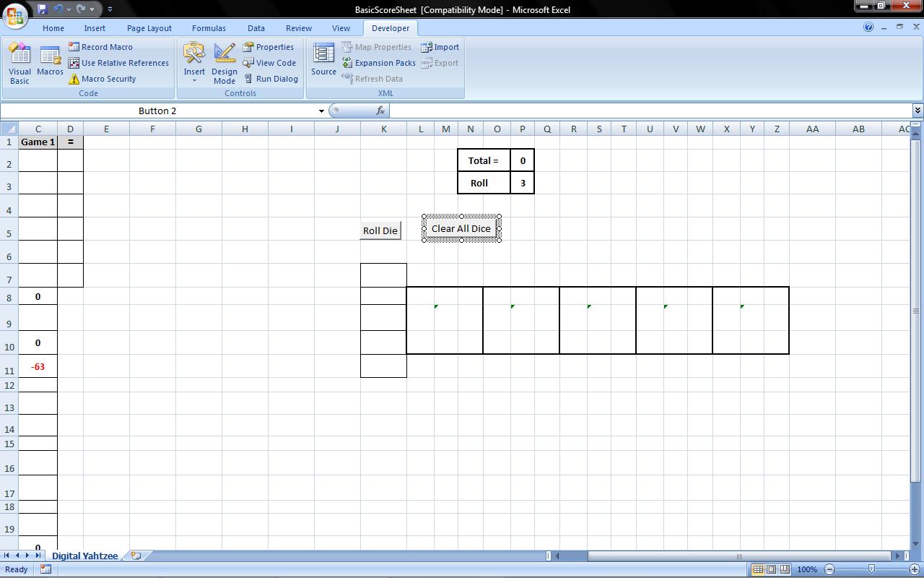Click the macro recording status bar icon
The image size is (924, 578).
[45, 569]
